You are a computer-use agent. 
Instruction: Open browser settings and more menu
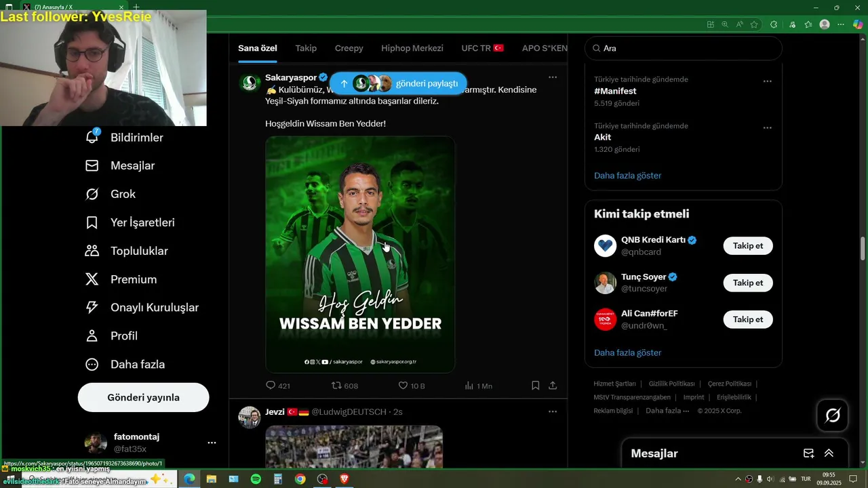pos(841,24)
